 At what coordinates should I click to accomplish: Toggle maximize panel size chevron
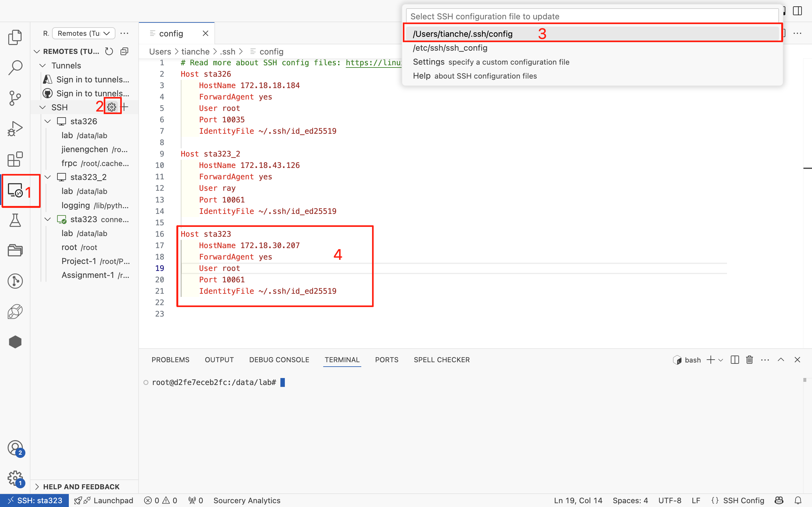click(x=781, y=360)
